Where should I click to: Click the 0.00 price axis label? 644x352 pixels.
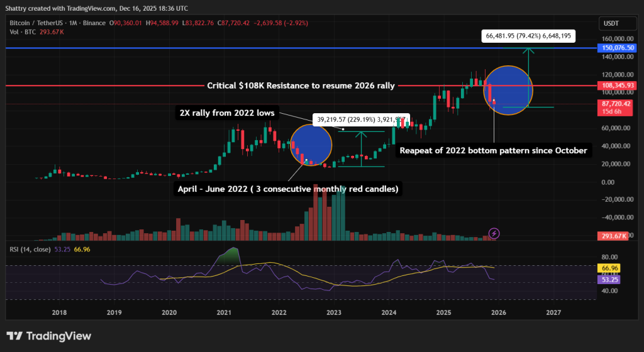pyautogui.click(x=608, y=182)
